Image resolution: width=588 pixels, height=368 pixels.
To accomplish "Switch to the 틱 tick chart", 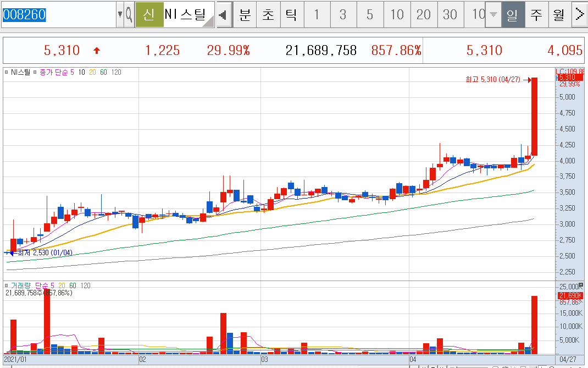I will pos(292,15).
